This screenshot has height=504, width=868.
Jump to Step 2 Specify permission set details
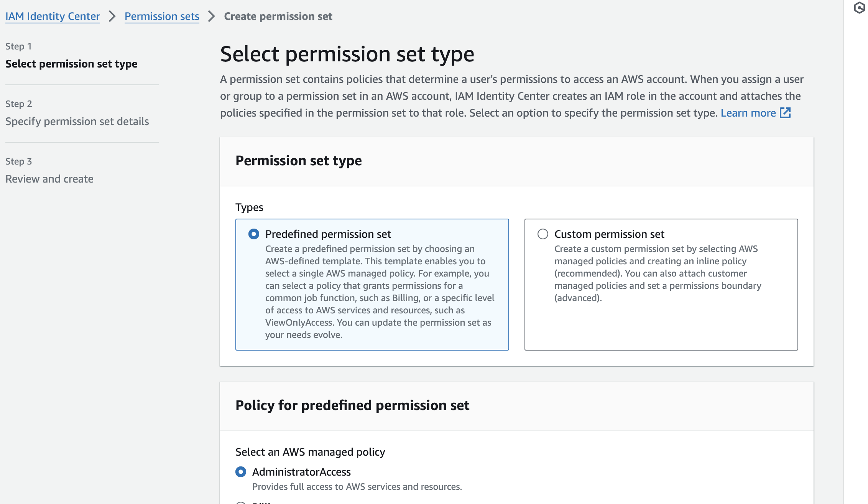77,121
